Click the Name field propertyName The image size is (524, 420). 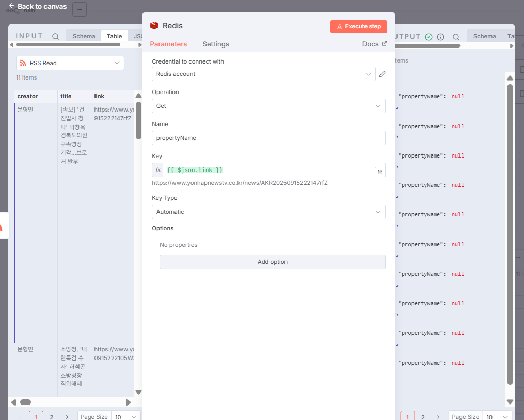(x=268, y=138)
